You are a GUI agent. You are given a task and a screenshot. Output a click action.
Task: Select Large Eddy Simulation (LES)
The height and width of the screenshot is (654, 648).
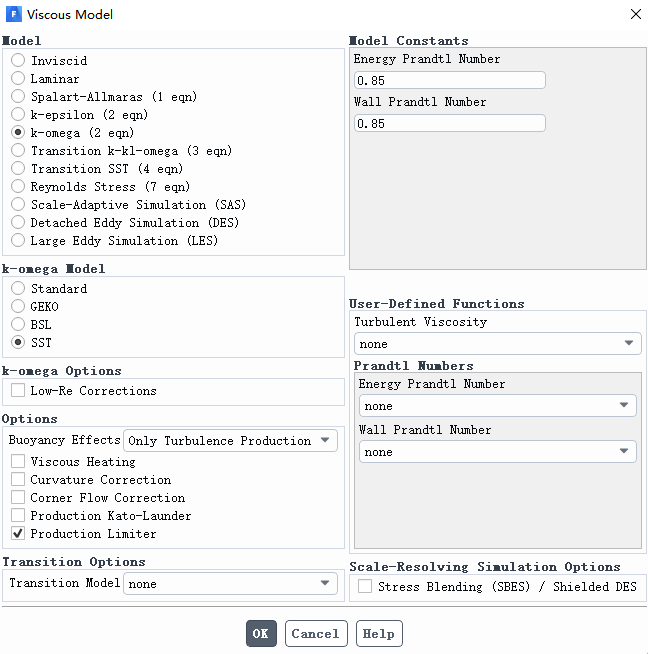point(18,240)
